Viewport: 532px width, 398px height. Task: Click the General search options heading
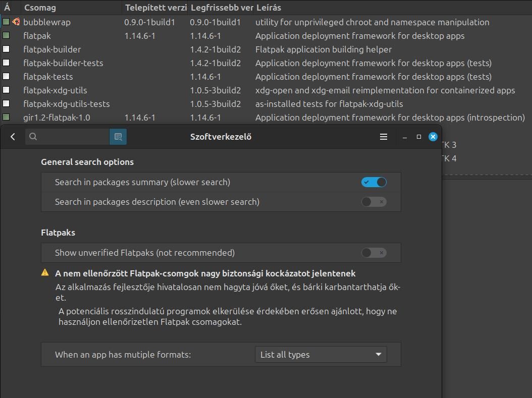(87, 162)
